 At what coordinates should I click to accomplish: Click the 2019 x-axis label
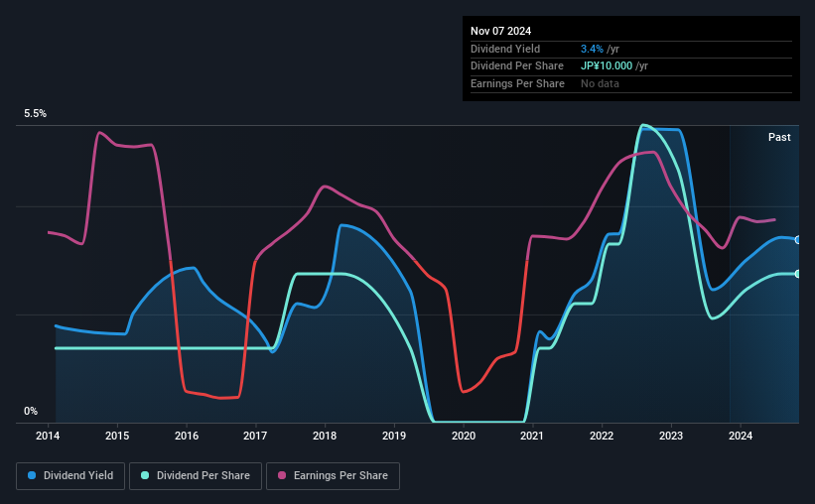(x=394, y=436)
